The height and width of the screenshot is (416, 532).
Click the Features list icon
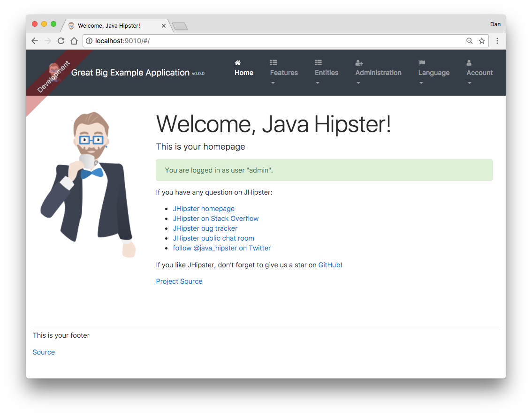[x=274, y=62]
